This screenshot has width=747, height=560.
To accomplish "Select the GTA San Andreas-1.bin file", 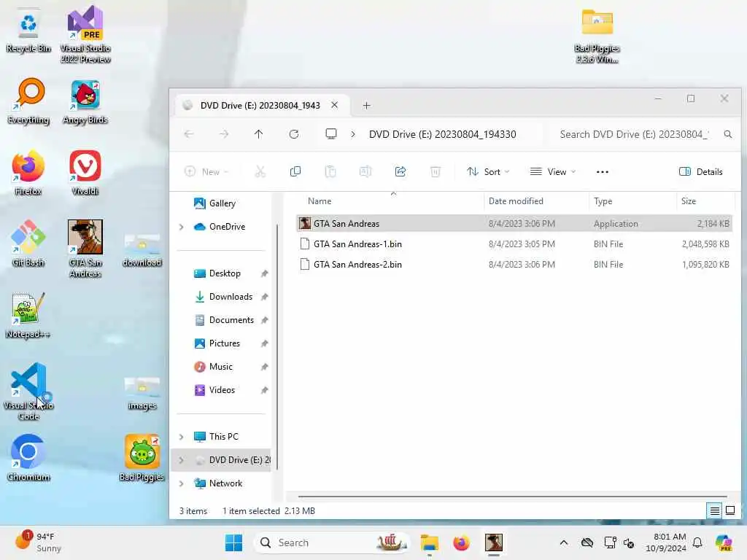I will click(x=514, y=244).
